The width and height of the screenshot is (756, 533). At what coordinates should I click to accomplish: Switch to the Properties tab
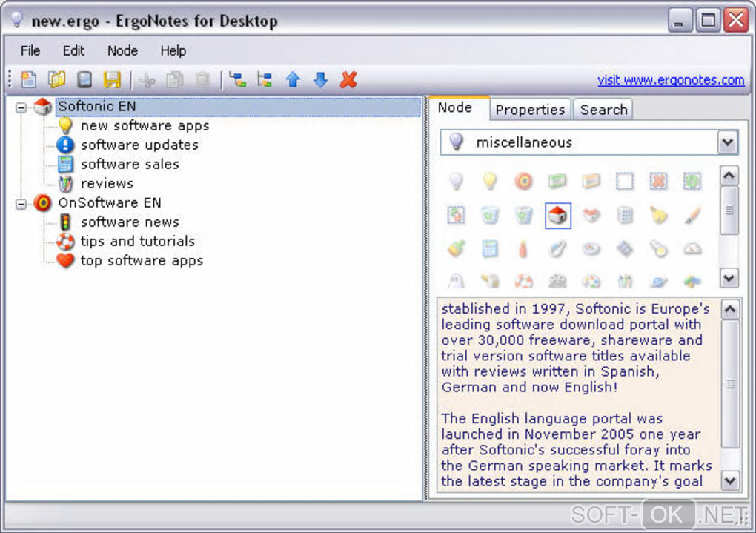pyautogui.click(x=531, y=110)
